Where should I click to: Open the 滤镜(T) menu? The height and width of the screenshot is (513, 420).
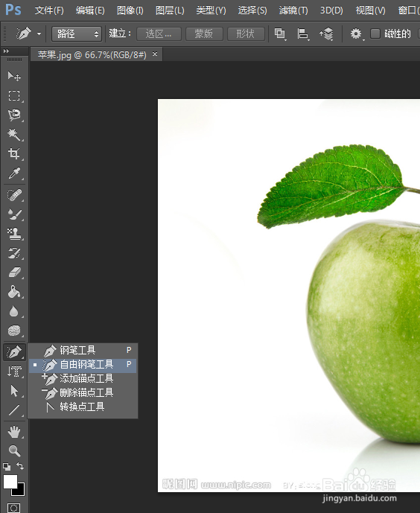(x=293, y=10)
